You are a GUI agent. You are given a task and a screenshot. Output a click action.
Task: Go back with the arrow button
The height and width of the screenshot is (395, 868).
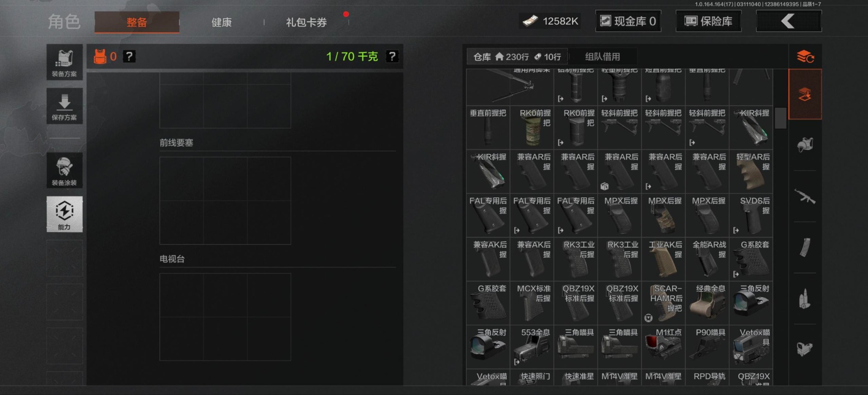[x=789, y=21]
